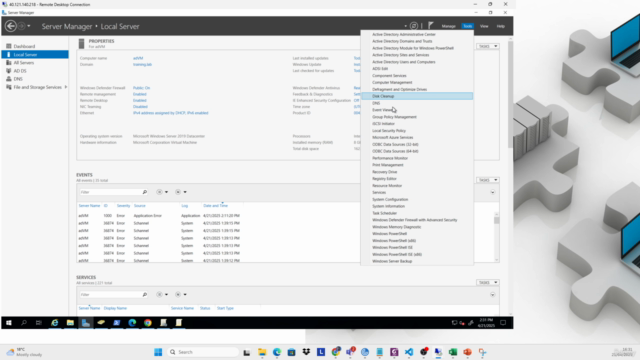Click the remote Windows Start button

pos(9,322)
